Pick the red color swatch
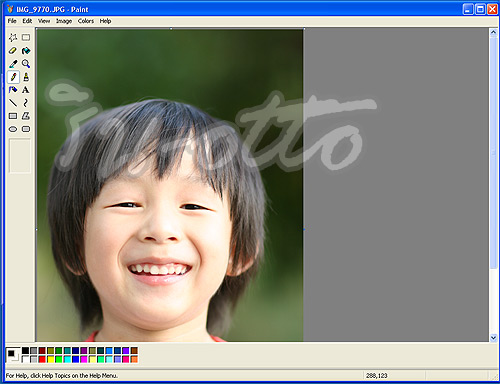This screenshot has width=500, height=384. pos(42,359)
